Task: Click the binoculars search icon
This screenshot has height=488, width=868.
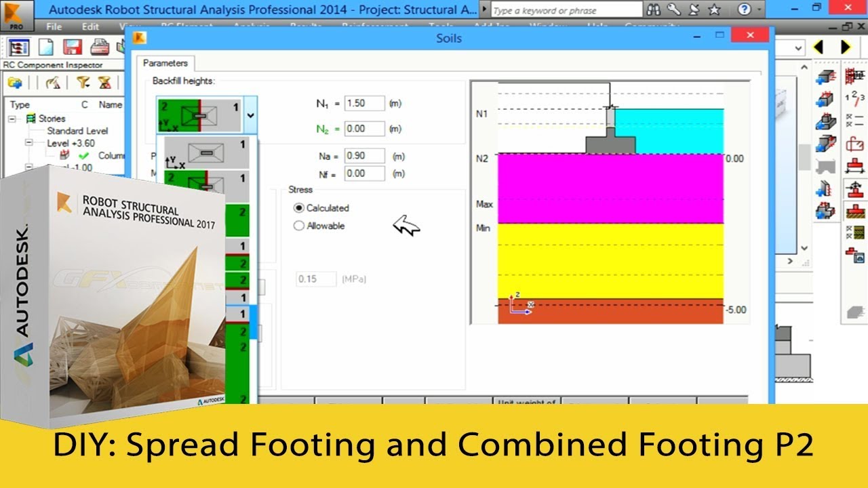Action: (654, 9)
